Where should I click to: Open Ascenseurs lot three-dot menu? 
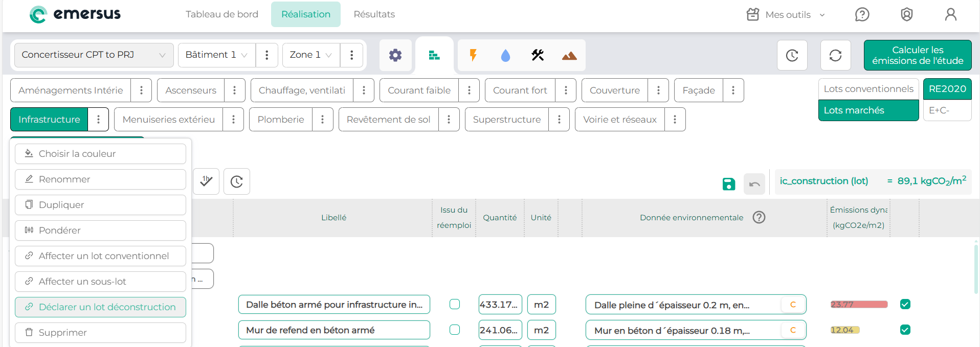click(235, 90)
